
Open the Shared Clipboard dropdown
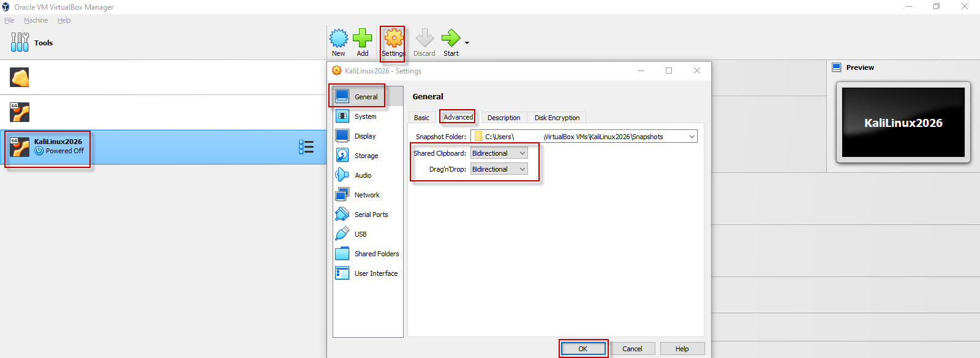pyautogui.click(x=499, y=153)
